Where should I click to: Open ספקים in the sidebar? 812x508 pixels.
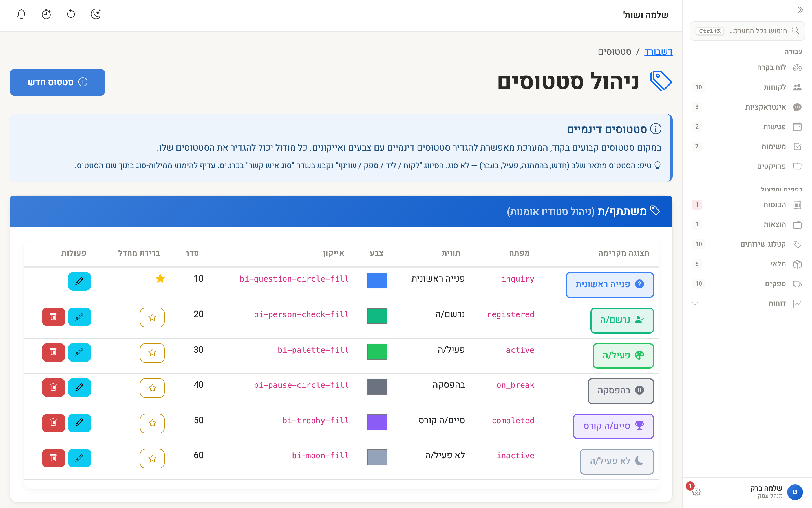coord(747,284)
